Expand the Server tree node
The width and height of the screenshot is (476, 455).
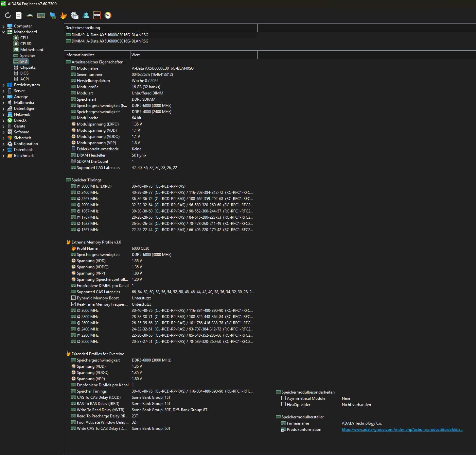(3, 91)
